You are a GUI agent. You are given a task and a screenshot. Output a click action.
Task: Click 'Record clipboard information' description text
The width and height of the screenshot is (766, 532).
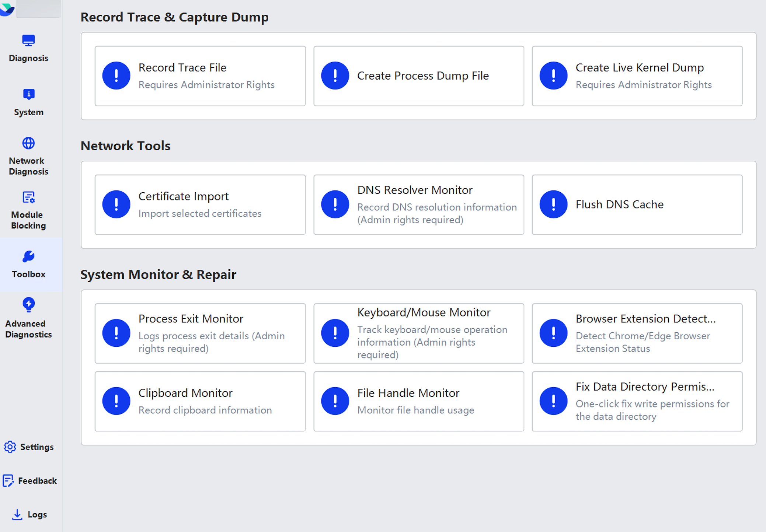pyautogui.click(x=205, y=410)
